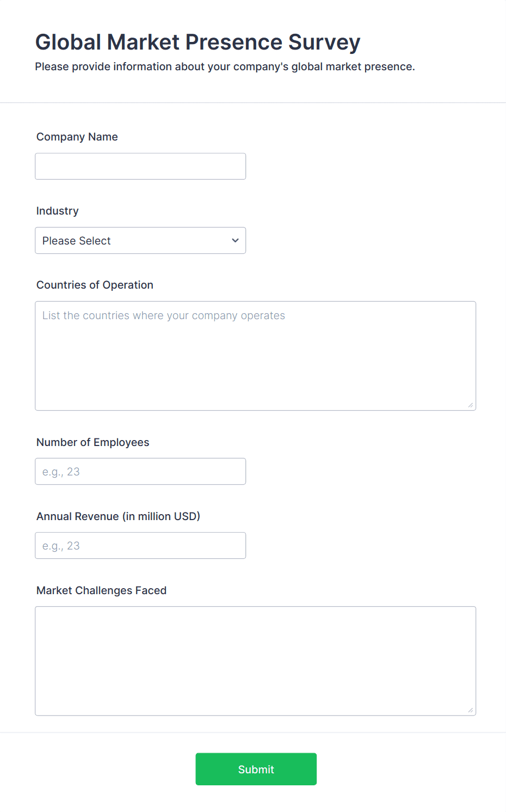The height and width of the screenshot is (812, 506).
Task: Click the "Please Select" placeholder text
Action: [x=77, y=241]
